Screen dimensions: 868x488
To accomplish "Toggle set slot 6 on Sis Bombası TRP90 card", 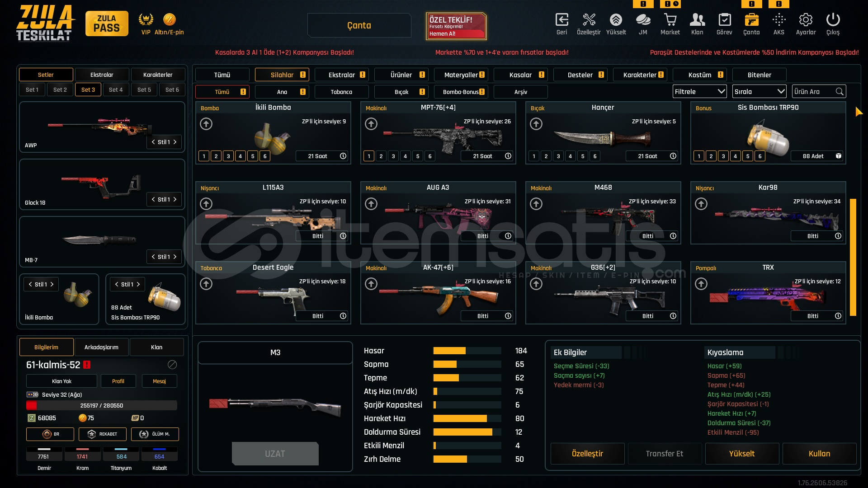I will point(760,156).
